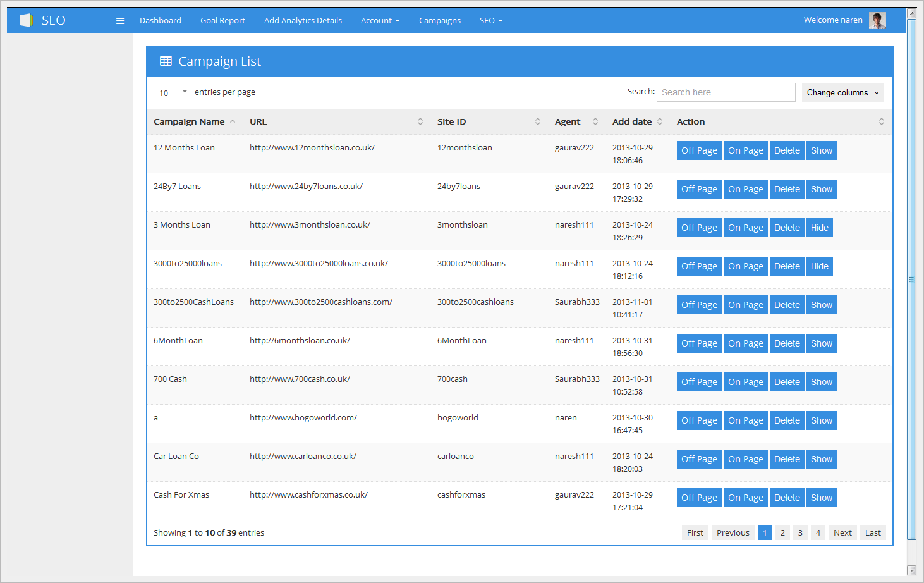The image size is (924, 583).
Task: Click the user avatar next to Welcome naren
Action: 877,20
